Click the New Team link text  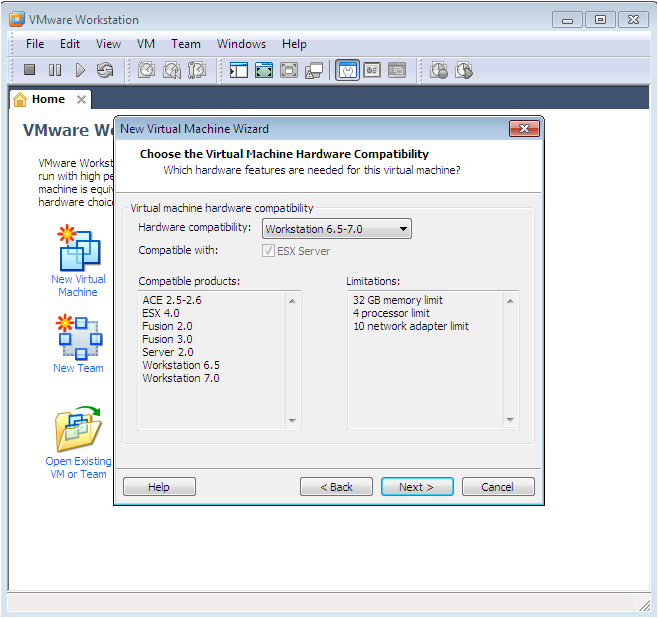click(78, 368)
